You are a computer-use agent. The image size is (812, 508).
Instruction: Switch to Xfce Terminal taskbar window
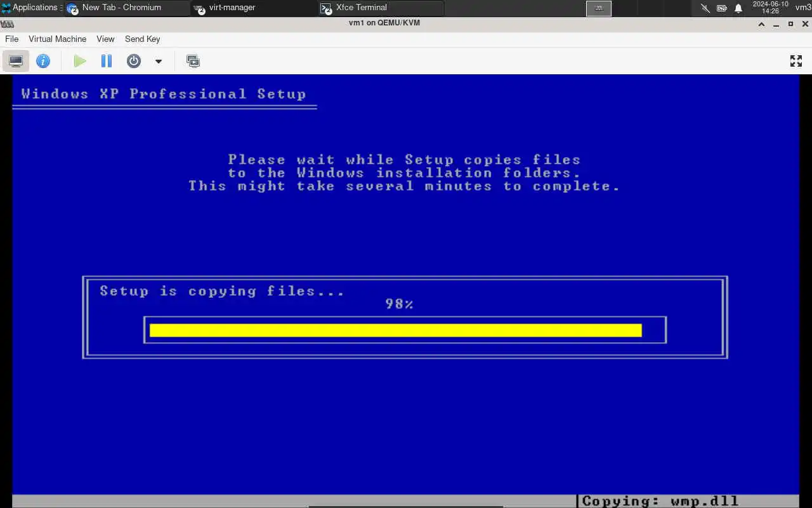point(381,8)
